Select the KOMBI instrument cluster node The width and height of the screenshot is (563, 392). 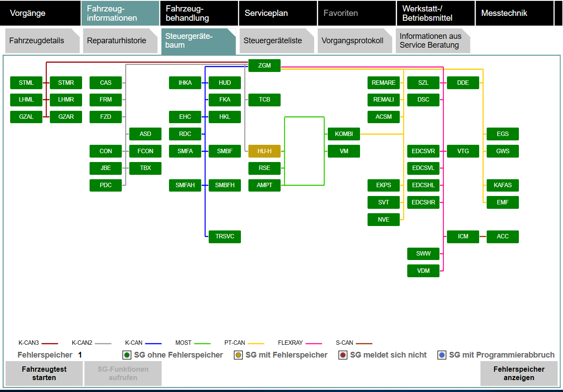point(344,134)
